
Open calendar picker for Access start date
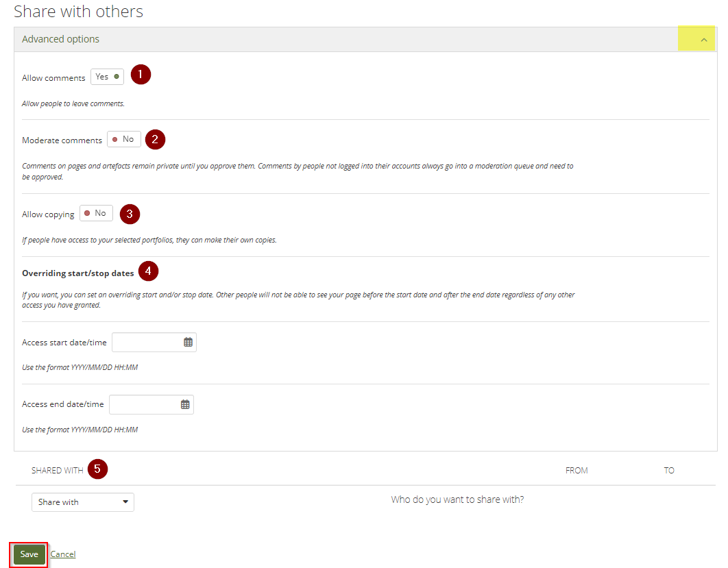click(x=188, y=343)
